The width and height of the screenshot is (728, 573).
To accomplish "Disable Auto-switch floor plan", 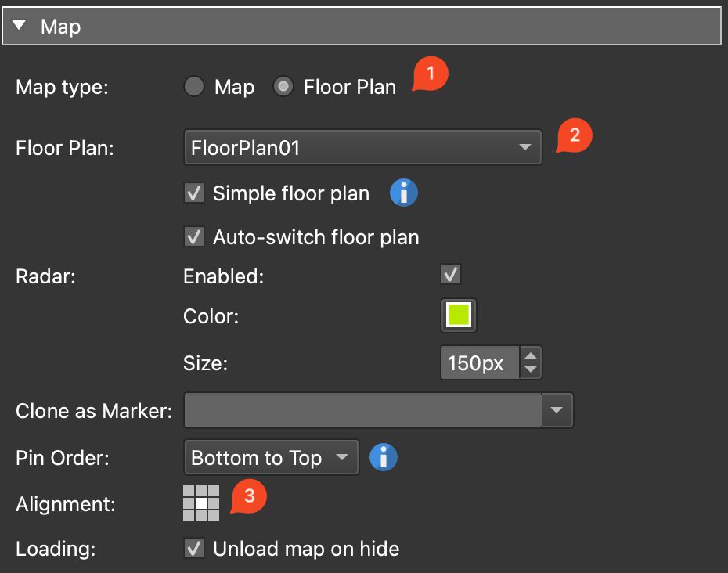I will point(193,236).
